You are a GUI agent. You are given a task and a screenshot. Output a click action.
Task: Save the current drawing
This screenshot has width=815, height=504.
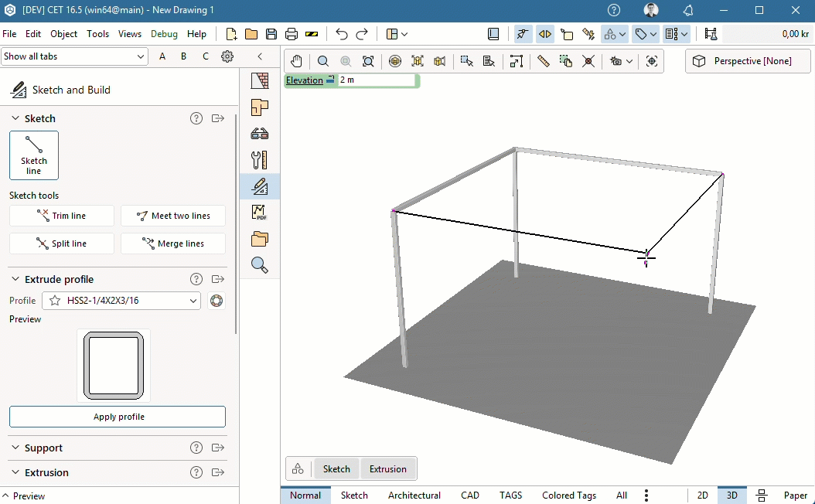(271, 34)
